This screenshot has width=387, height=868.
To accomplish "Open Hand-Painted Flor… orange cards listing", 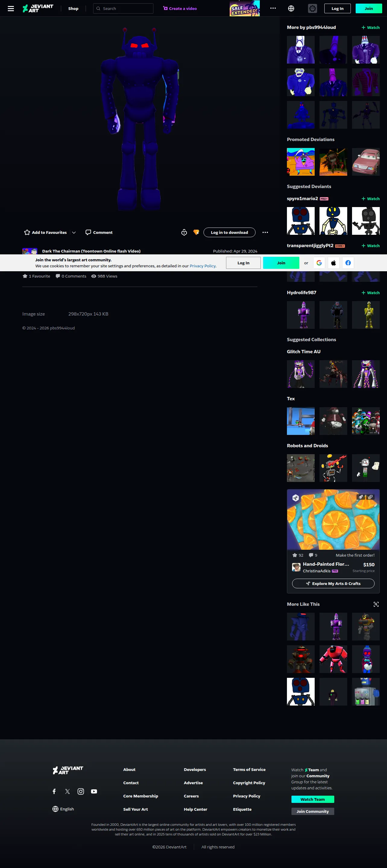I will click(x=333, y=519).
